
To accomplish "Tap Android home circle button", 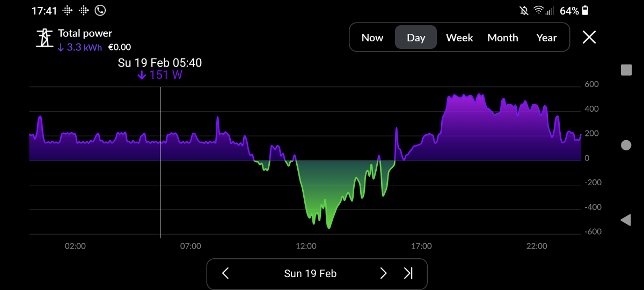I will 626,145.
